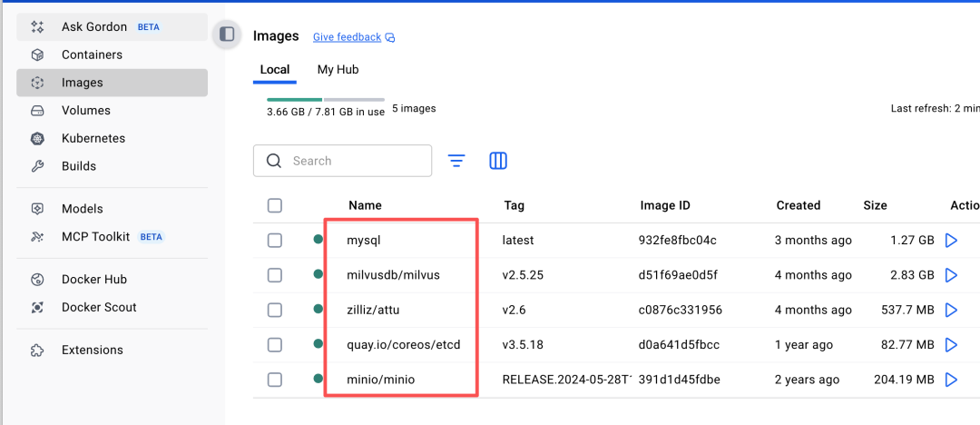The width and height of the screenshot is (980, 425).
Task: Click the Give feedback link
Action: [347, 37]
